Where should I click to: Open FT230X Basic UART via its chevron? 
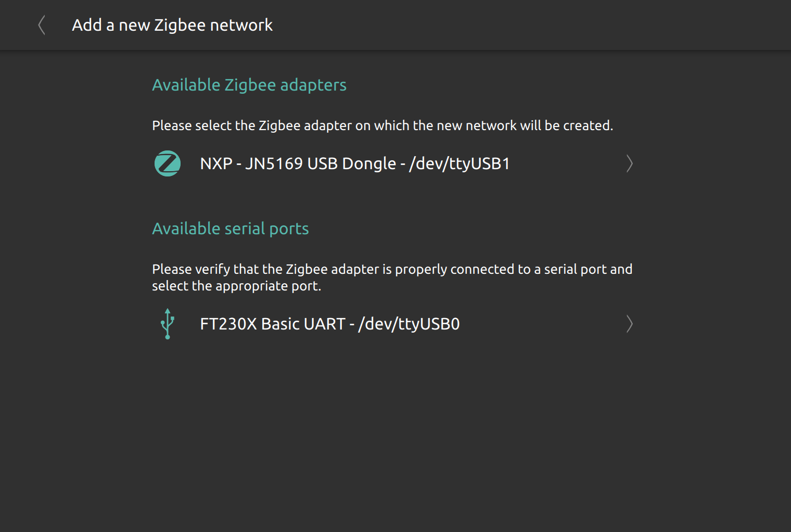[x=629, y=324]
